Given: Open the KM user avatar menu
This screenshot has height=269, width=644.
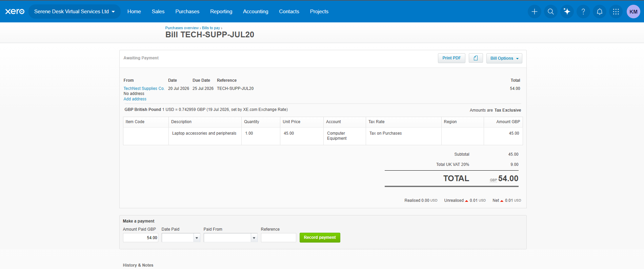Looking at the screenshot, I should click(x=633, y=12).
